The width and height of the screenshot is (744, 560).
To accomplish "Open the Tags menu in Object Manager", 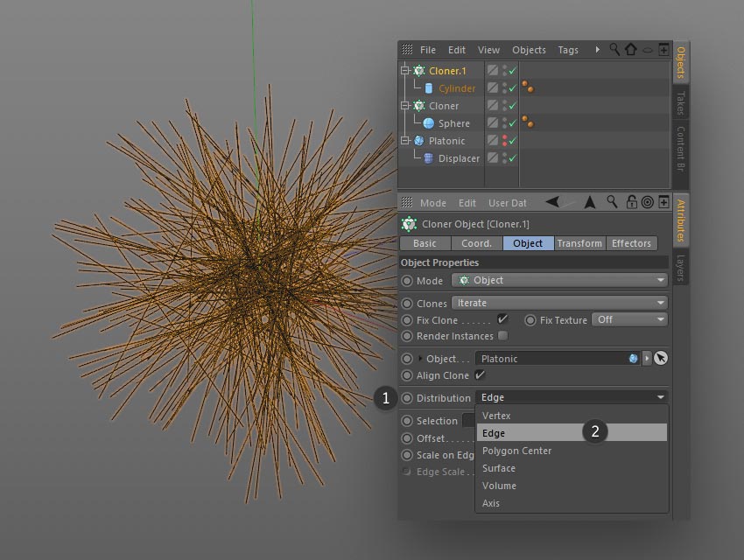I will click(x=568, y=50).
